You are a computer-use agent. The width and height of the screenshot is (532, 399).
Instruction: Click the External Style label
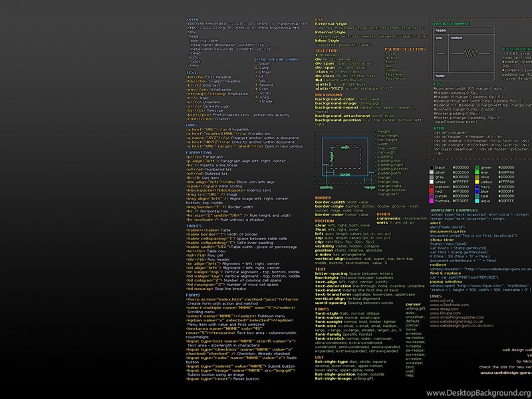[x=331, y=24]
